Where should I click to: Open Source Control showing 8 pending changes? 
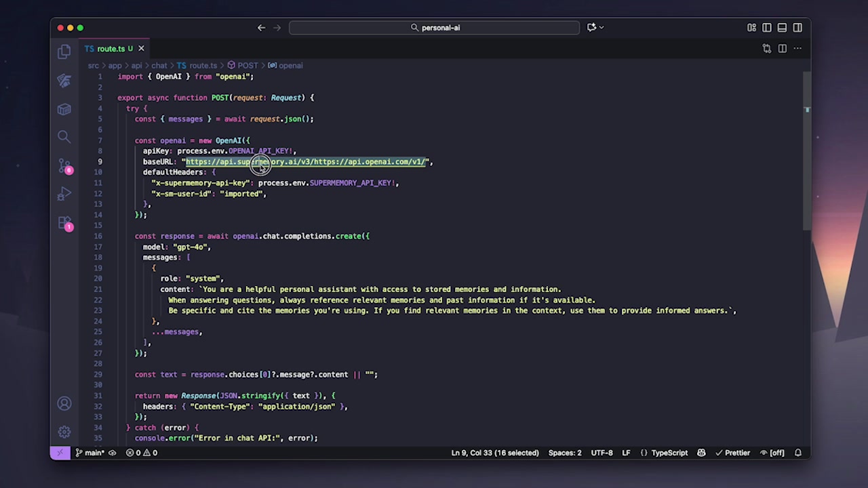tap(64, 167)
